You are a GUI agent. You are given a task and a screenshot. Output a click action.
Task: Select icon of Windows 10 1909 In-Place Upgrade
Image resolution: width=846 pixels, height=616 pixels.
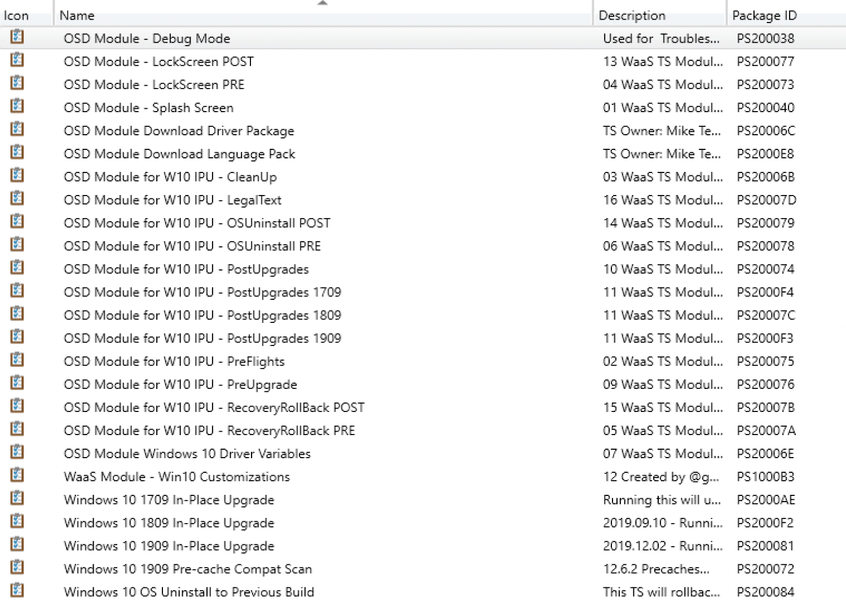click(x=17, y=545)
